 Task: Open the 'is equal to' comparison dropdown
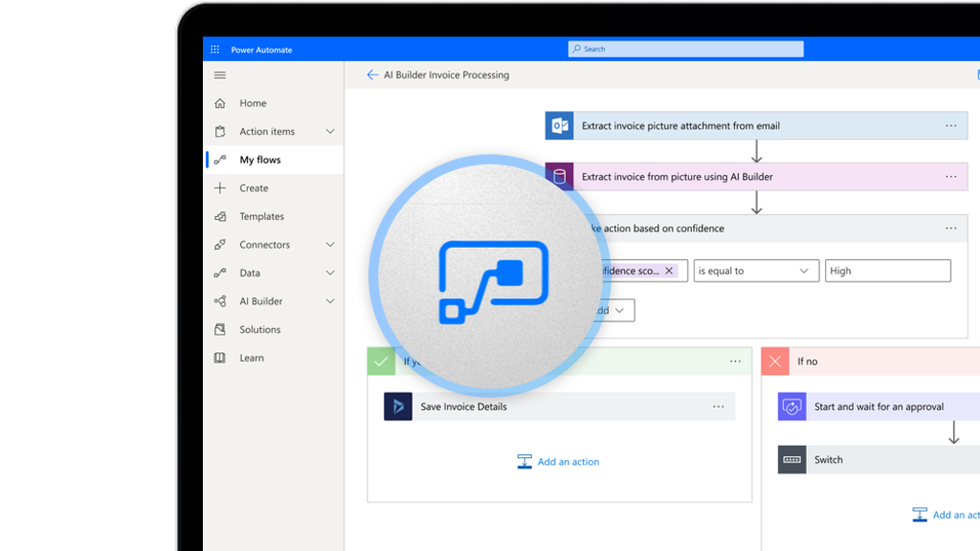pos(756,271)
